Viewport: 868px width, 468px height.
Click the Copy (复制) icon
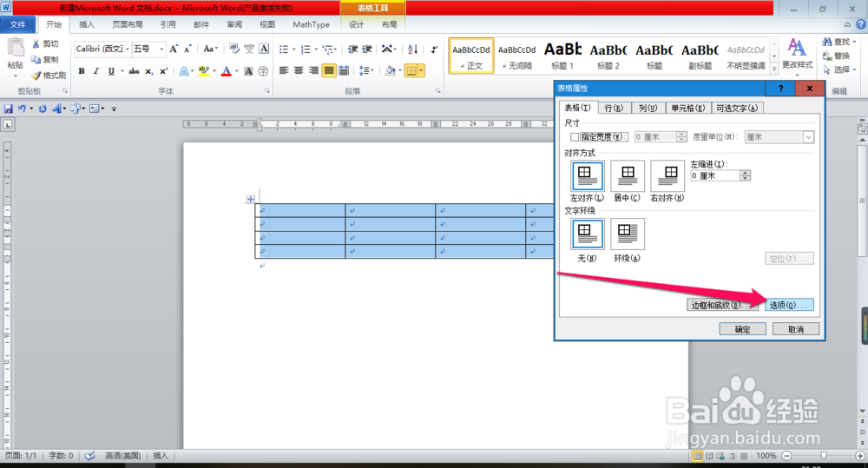pos(36,59)
